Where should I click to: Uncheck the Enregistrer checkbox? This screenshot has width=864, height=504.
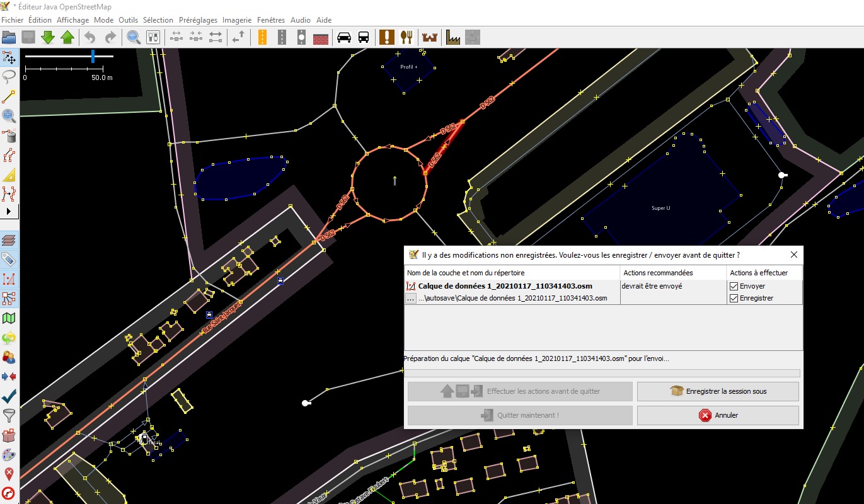tap(734, 298)
